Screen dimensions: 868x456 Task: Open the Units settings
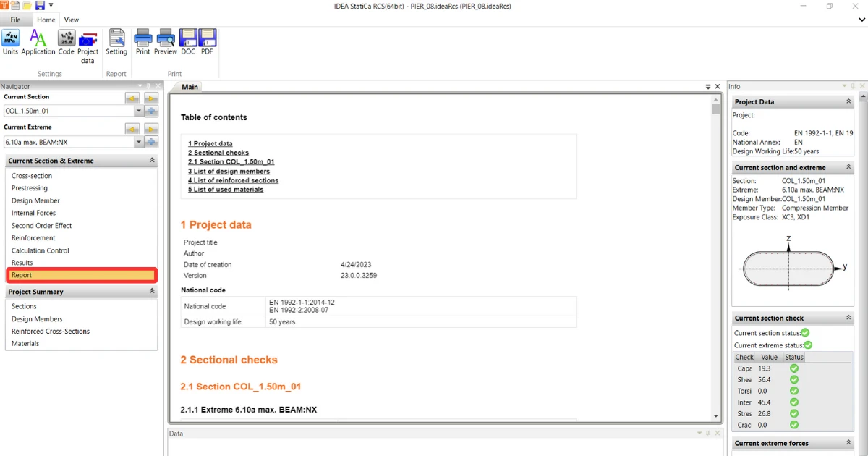coord(10,42)
